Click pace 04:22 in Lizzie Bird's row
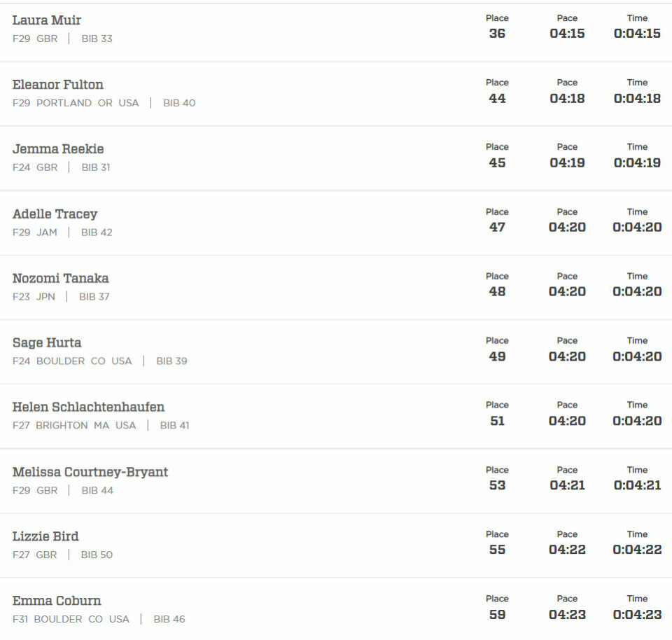Screen dimensions: 672x640 [x=567, y=550]
